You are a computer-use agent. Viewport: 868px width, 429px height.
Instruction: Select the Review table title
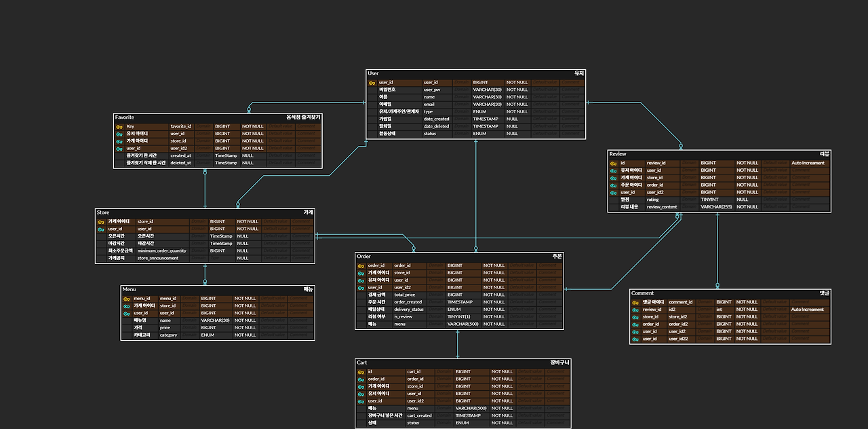[618, 154]
